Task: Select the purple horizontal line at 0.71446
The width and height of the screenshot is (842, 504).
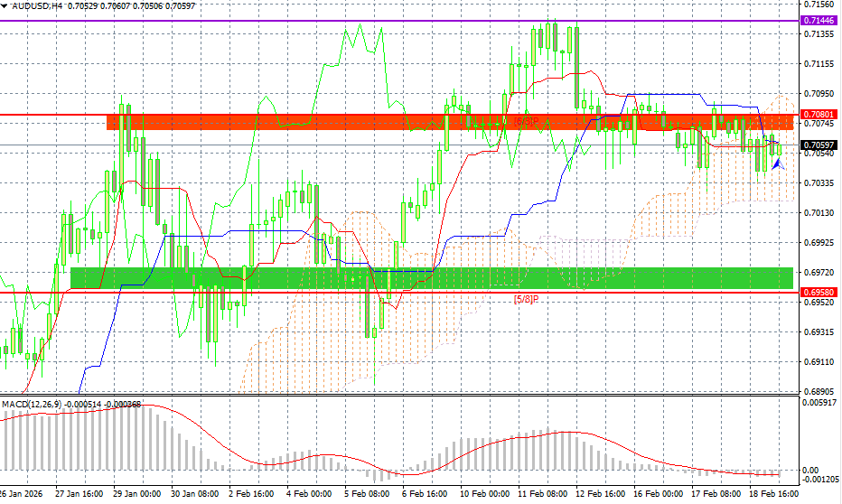Action: coord(399,21)
